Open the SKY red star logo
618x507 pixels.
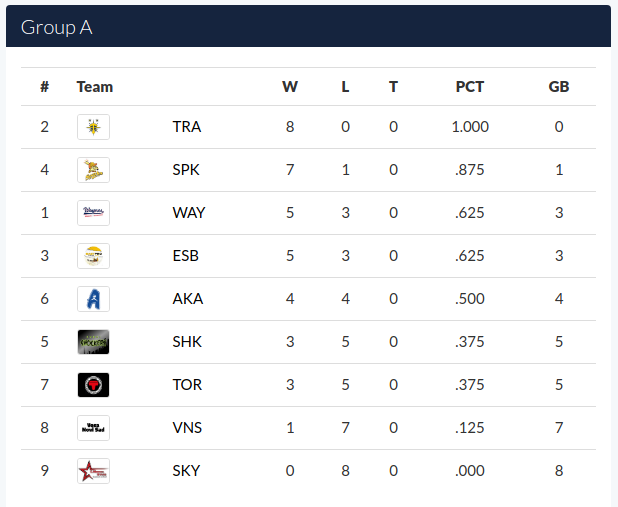pyautogui.click(x=93, y=471)
